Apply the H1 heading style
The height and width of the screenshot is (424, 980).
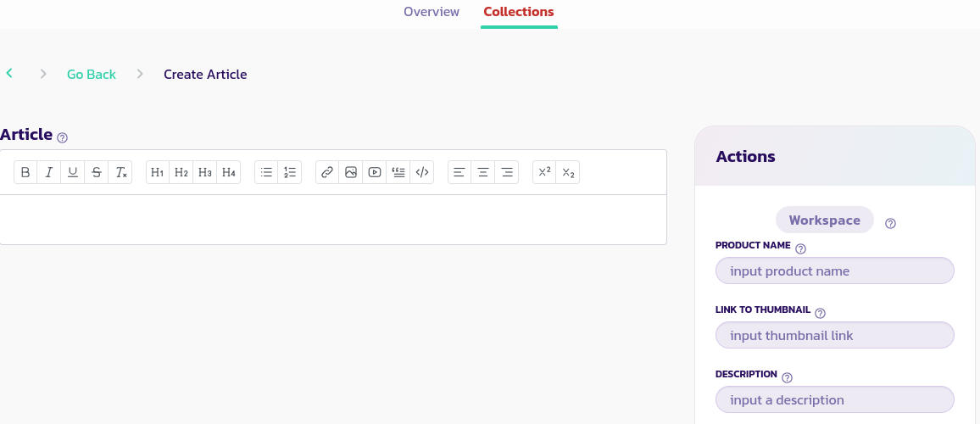click(158, 172)
